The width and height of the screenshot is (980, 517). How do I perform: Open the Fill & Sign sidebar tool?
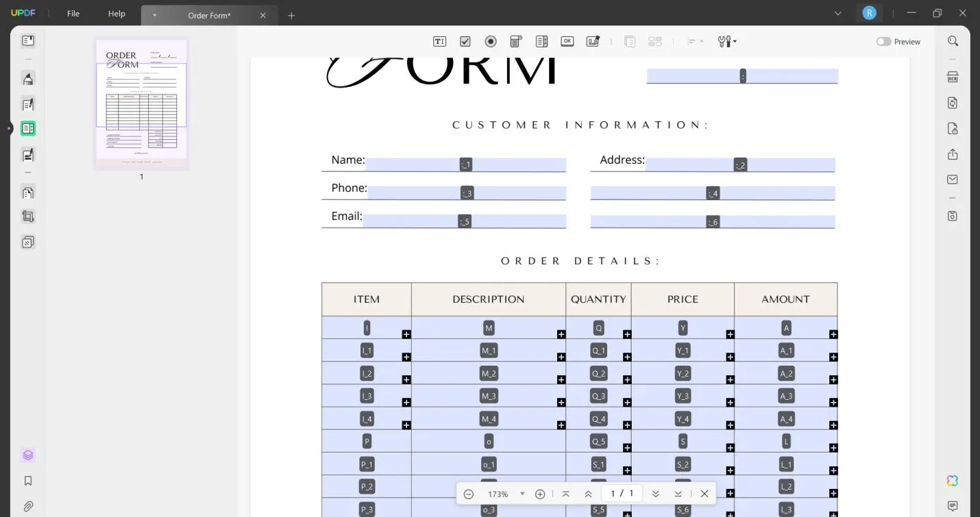pyautogui.click(x=28, y=155)
